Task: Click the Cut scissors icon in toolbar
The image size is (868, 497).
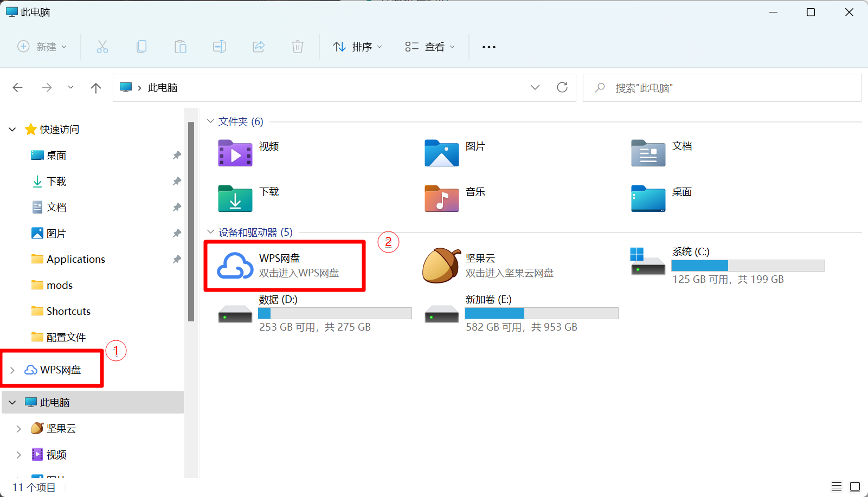Action: click(102, 47)
